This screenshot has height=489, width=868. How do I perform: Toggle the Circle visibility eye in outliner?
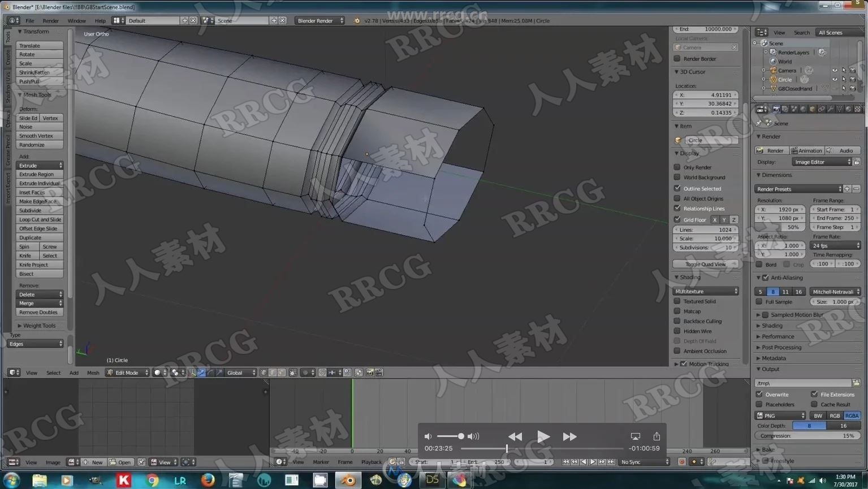coord(835,79)
